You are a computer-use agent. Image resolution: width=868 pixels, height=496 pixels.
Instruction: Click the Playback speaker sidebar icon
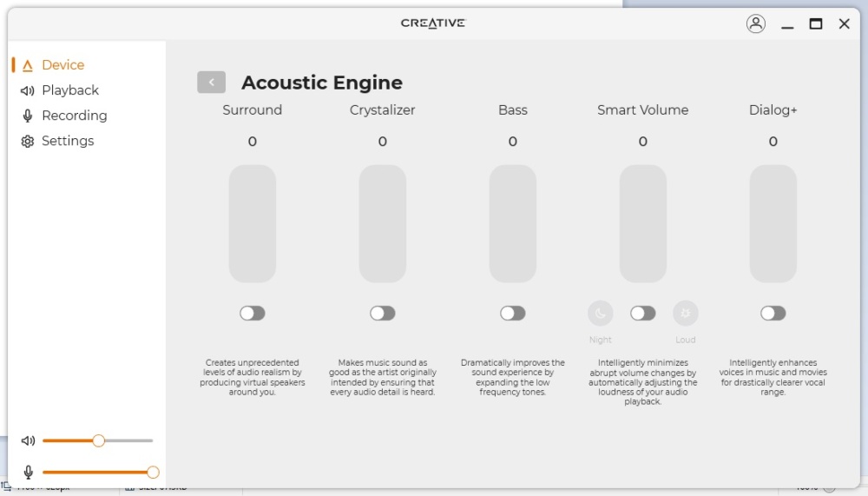pos(27,90)
